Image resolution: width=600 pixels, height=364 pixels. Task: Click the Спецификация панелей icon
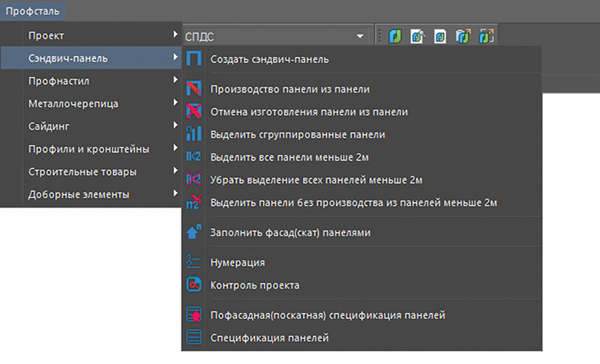(194, 339)
